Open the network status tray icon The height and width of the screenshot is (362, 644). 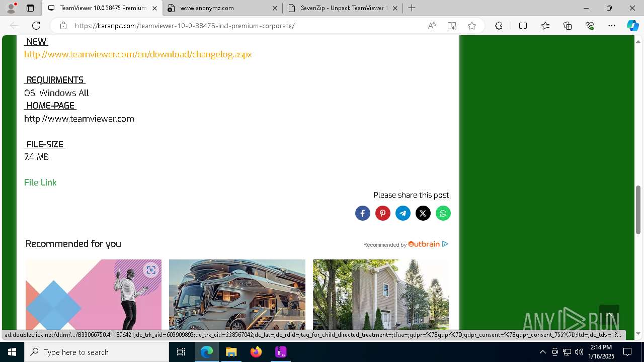(567, 352)
